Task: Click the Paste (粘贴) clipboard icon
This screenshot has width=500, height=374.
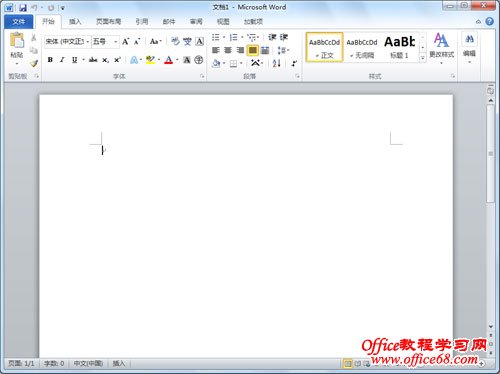Action: pyautogui.click(x=17, y=41)
